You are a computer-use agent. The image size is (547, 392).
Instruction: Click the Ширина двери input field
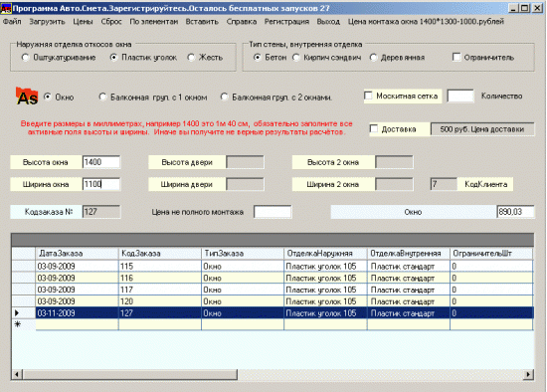pyautogui.click(x=245, y=184)
